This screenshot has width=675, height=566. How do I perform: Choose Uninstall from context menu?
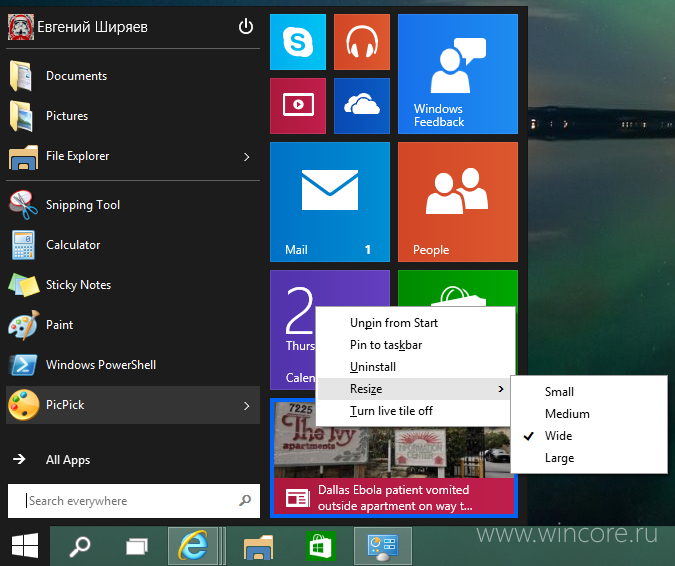[415, 367]
